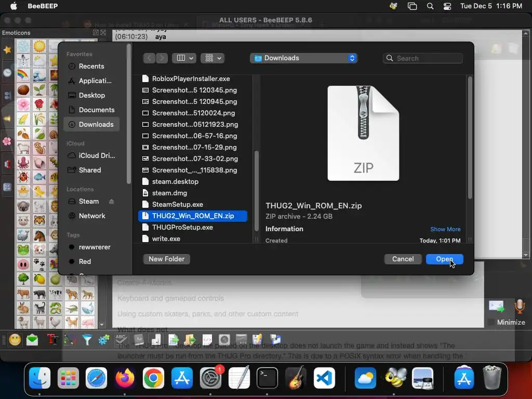Open the blue gears settings icon

coord(104,340)
